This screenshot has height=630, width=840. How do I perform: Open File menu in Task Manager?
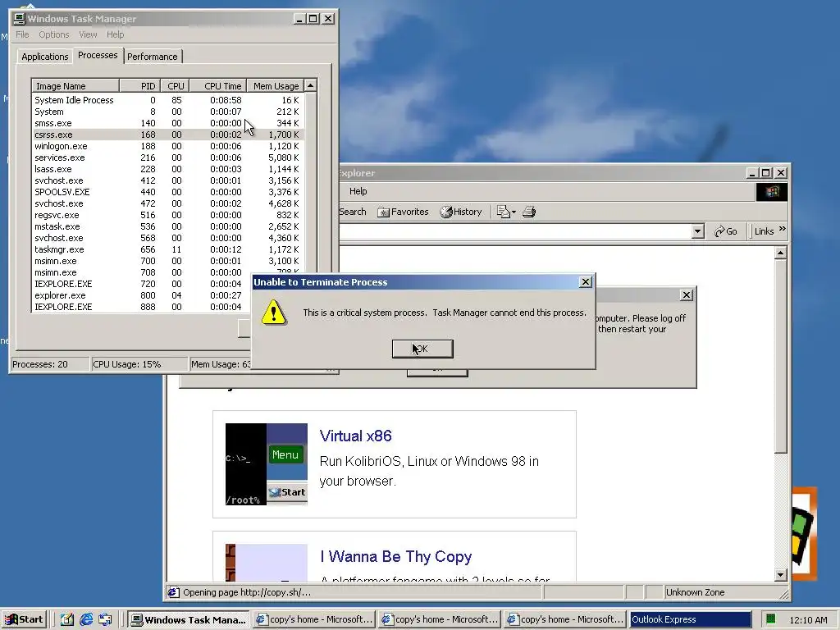coord(22,34)
